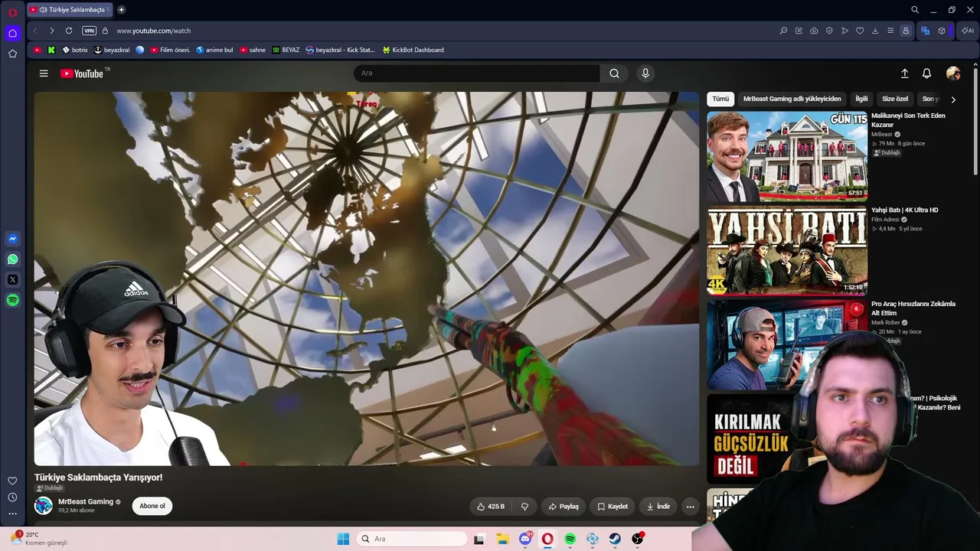The height and width of the screenshot is (551, 980).
Task: Open the Opera main menu logo
Action: click(12, 12)
